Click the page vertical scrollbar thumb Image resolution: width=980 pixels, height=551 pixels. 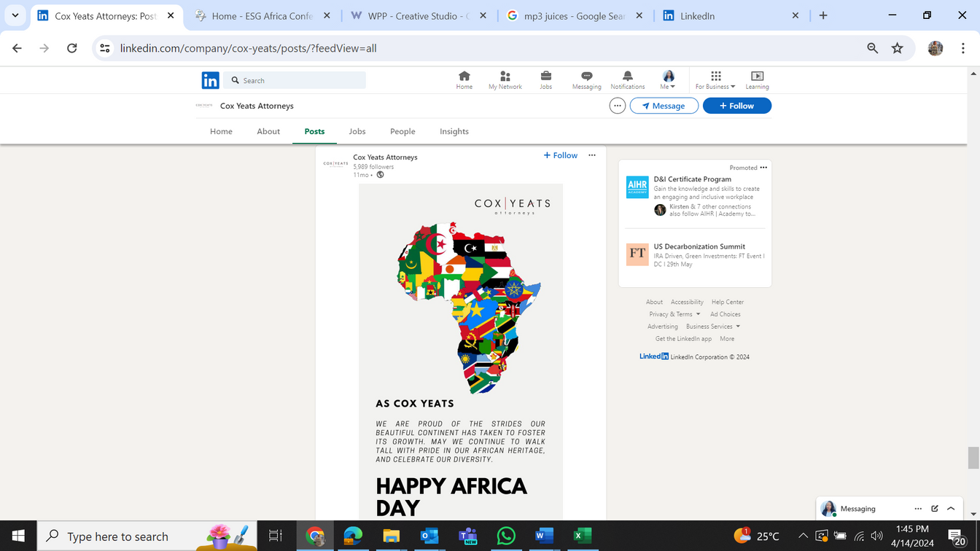click(973, 458)
